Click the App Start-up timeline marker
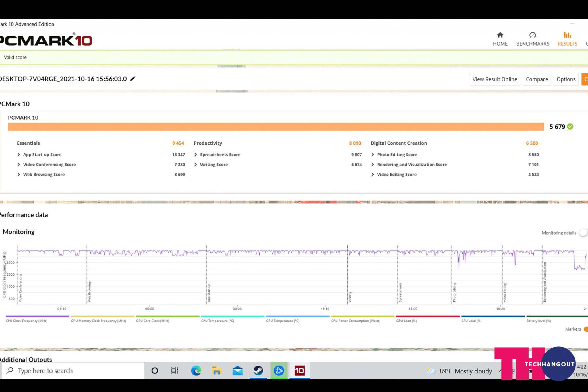Image resolution: width=588 pixels, height=392 pixels. point(209,293)
